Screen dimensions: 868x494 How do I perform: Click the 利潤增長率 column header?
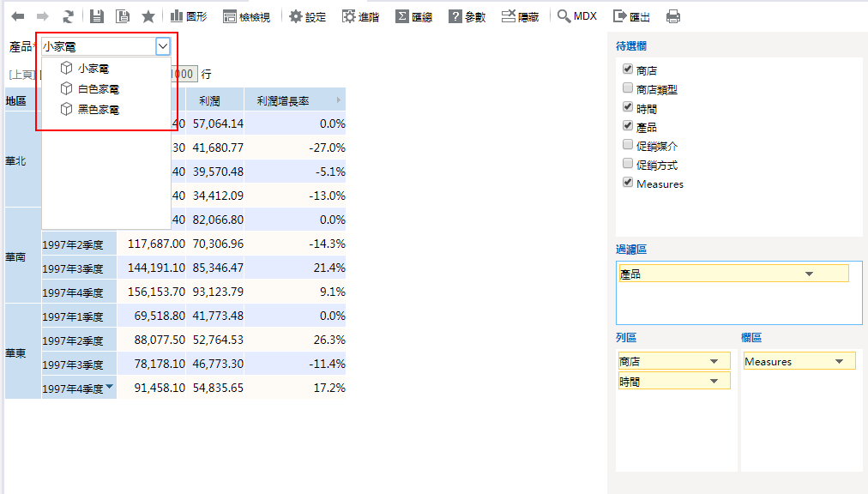tap(283, 100)
